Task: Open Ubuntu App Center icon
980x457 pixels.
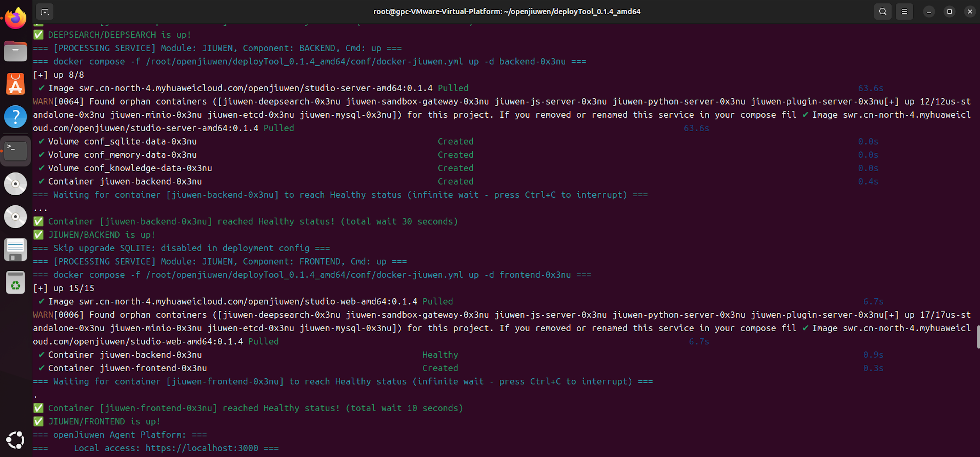Action: tap(16, 84)
